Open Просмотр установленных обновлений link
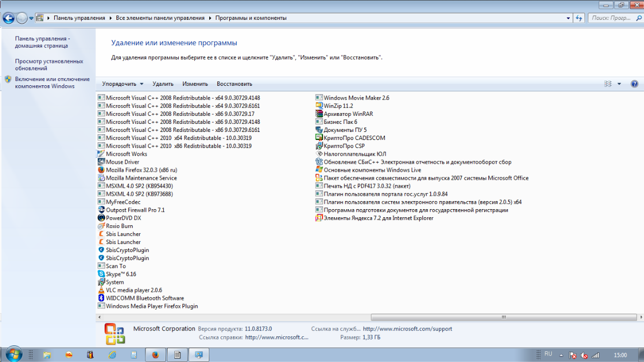This screenshot has height=362, width=644. click(49, 65)
